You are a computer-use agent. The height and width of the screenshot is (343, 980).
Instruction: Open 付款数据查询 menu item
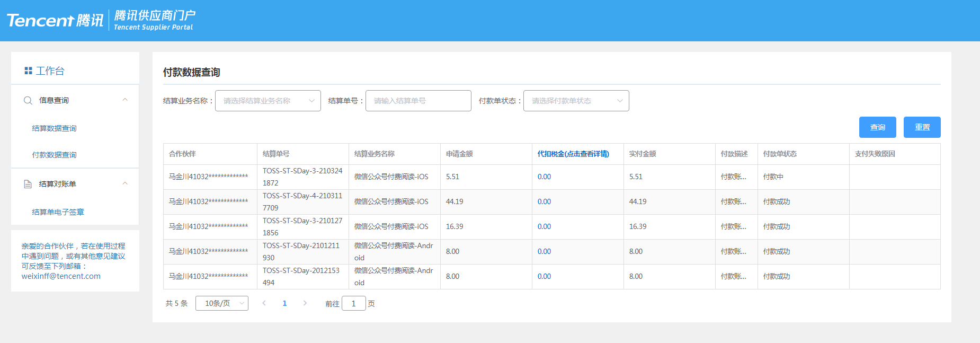(x=54, y=155)
